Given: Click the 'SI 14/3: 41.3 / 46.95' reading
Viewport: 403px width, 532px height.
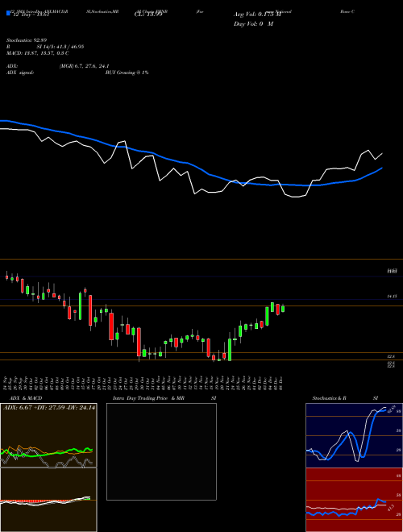Looking at the screenshot, I should [x=60, y=47].
